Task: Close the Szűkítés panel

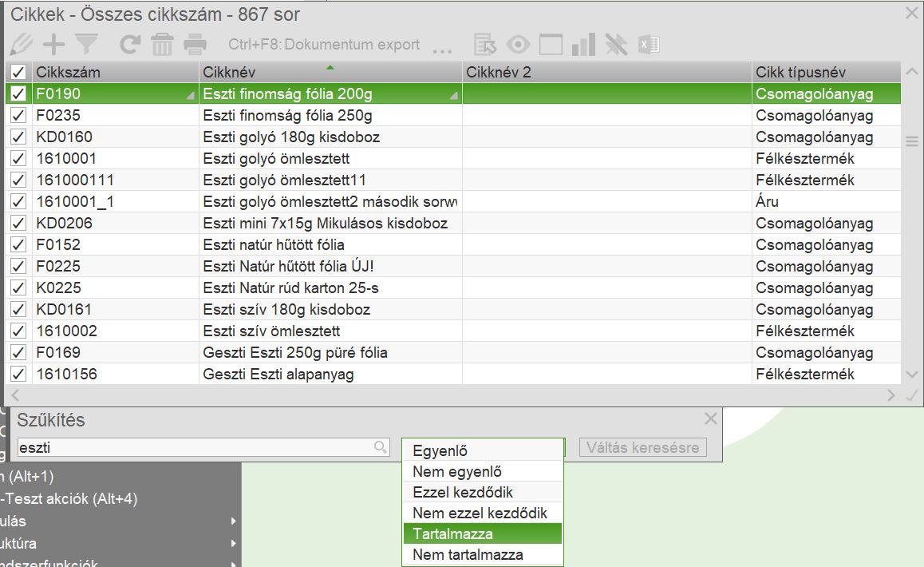Action: coord(711,419)
